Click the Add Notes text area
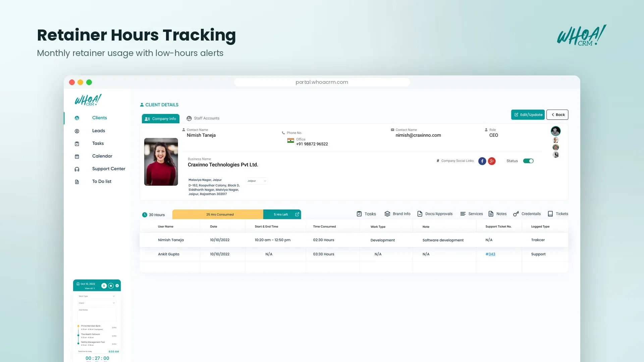The width and height of the screenshot is (644, 362). [97, 314]
